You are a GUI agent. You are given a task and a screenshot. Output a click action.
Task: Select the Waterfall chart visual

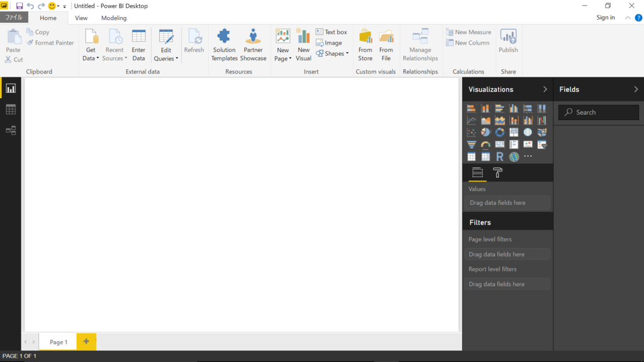point(542,120)
